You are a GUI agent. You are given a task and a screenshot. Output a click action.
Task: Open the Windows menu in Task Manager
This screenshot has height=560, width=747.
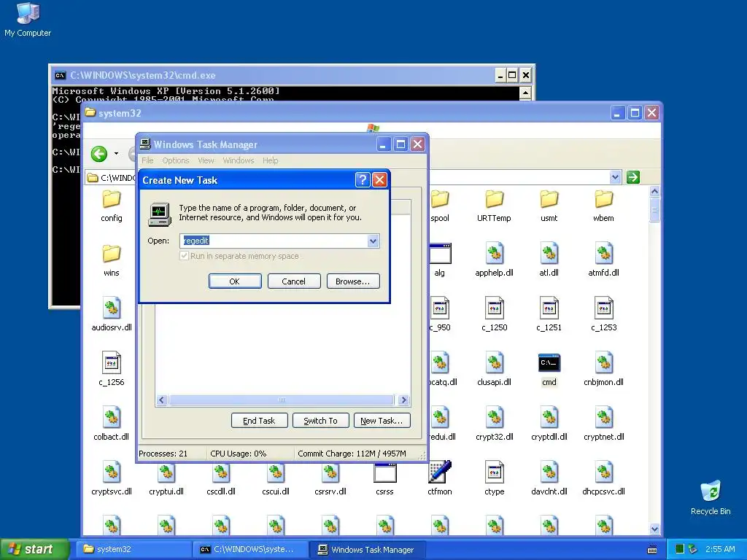coord(239,160)
